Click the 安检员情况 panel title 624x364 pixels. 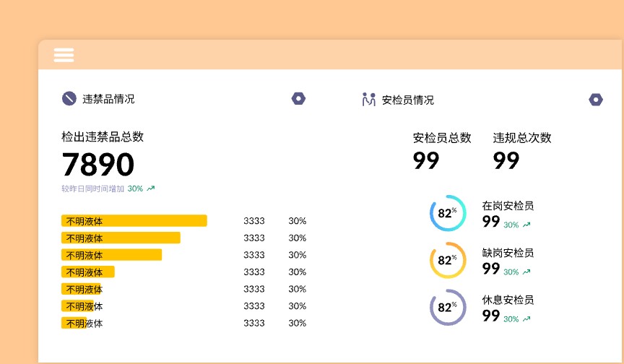408,100
